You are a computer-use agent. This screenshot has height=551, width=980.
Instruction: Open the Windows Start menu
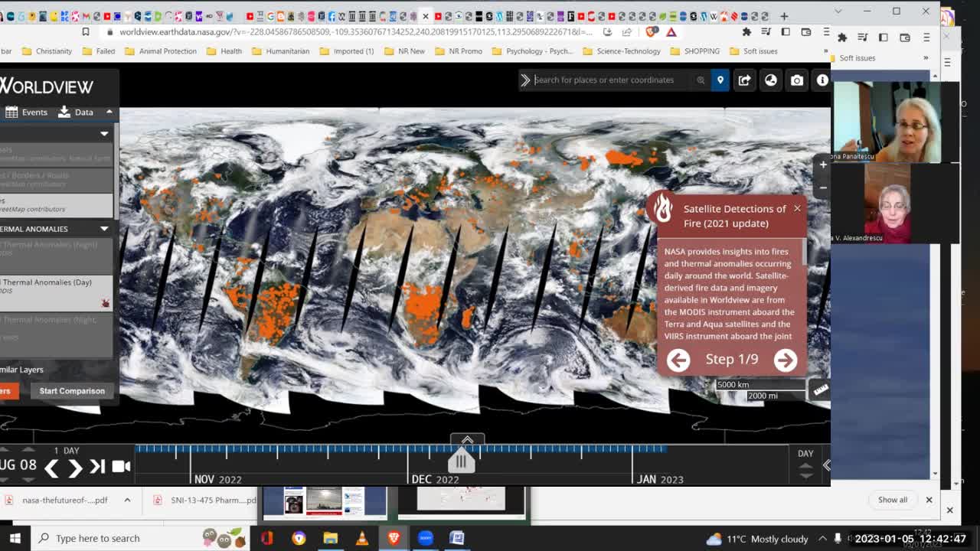point(15,538)
